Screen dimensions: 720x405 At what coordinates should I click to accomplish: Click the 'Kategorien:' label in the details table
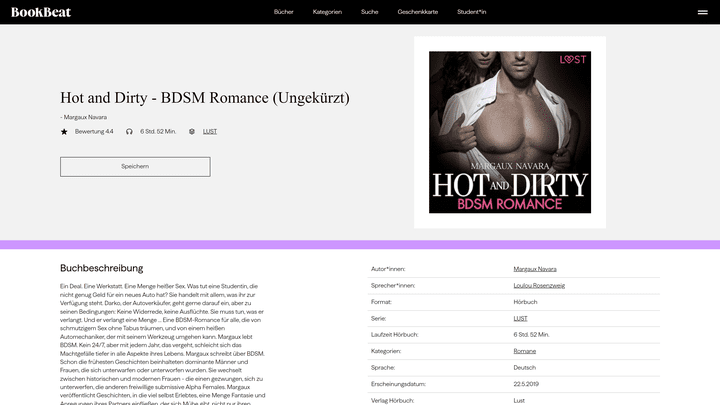386,351
